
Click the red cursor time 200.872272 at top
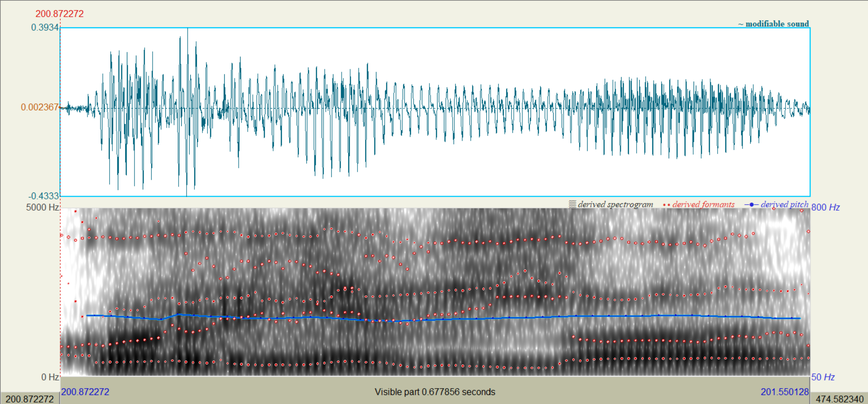(x=59, y=14)
